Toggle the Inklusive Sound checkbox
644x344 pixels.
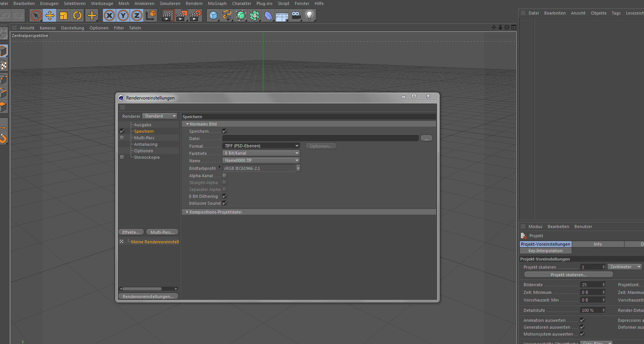225,203
